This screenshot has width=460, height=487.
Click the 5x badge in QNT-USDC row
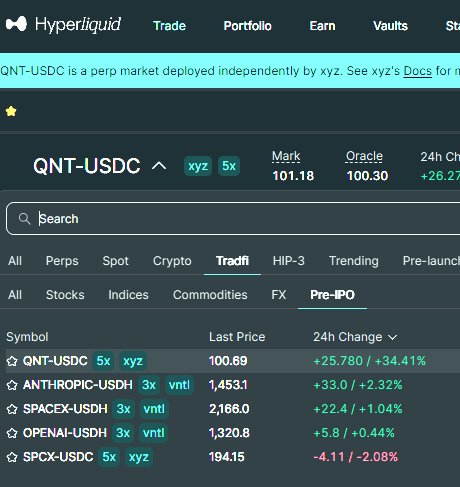tap(103, 361)
